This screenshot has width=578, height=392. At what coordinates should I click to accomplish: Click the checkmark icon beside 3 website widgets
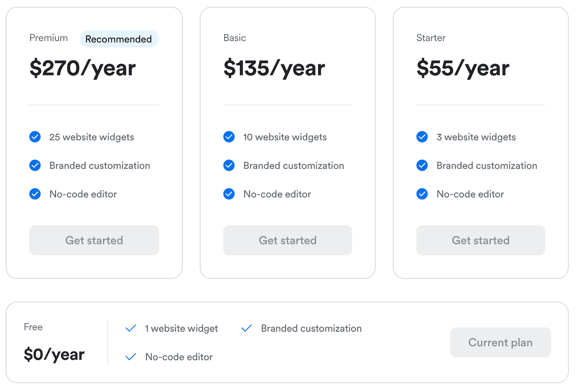click(x=422, y=137)
